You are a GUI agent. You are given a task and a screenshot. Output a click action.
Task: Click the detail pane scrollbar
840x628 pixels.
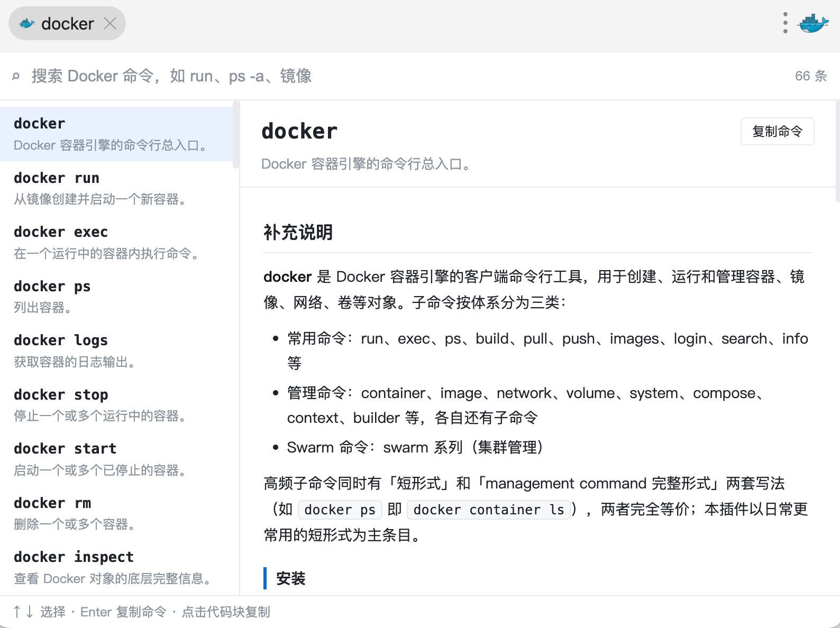pos(837,152)
